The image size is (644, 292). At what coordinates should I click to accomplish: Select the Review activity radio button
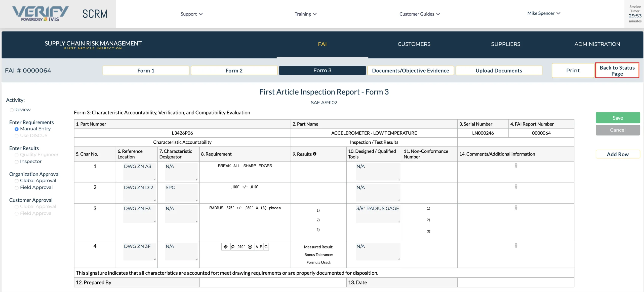point(12,110)
